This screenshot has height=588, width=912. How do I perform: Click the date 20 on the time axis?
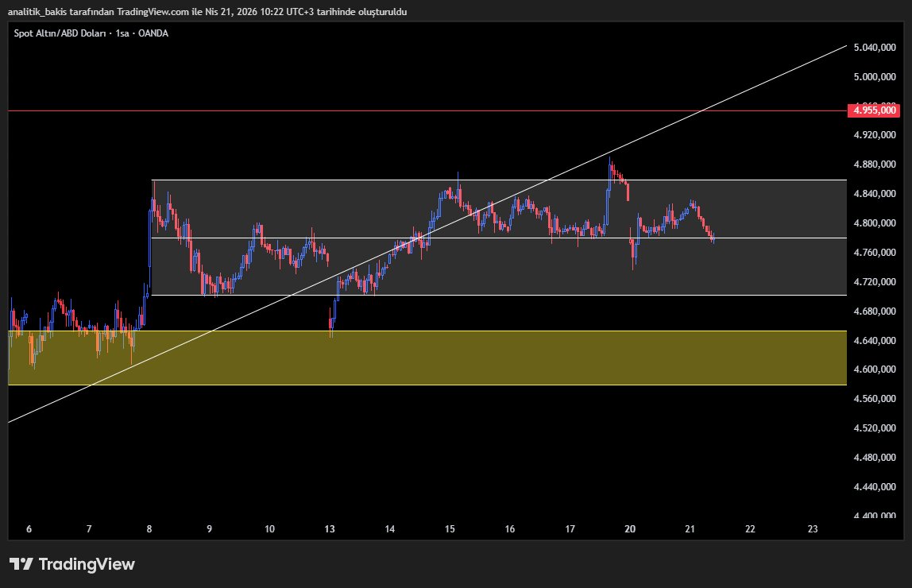tap(629, 528)
